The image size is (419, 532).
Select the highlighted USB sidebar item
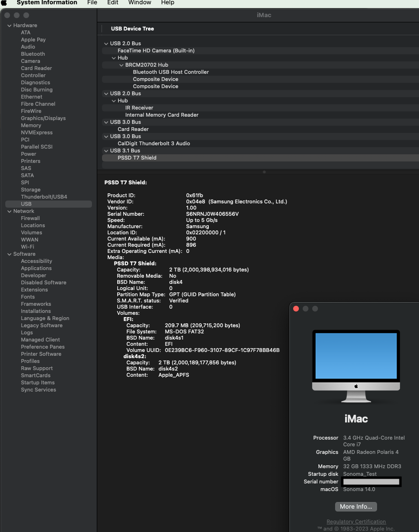click(x=49, y=204)
